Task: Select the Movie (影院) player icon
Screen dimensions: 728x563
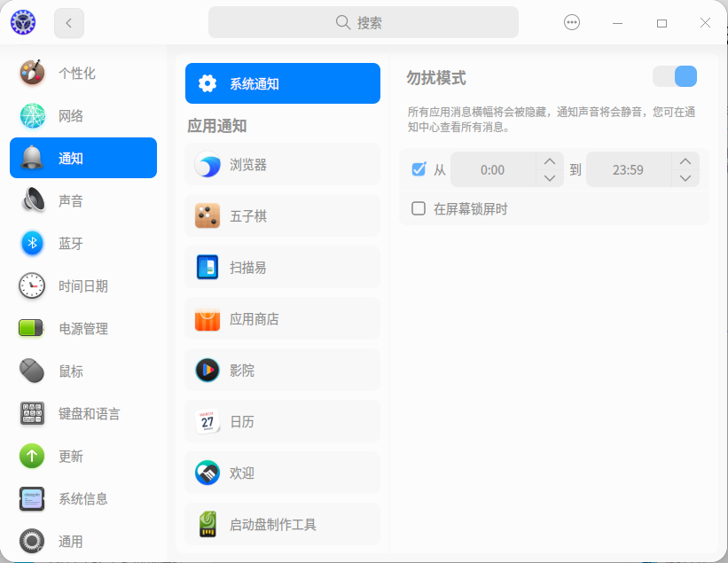Action: (207, 371)
